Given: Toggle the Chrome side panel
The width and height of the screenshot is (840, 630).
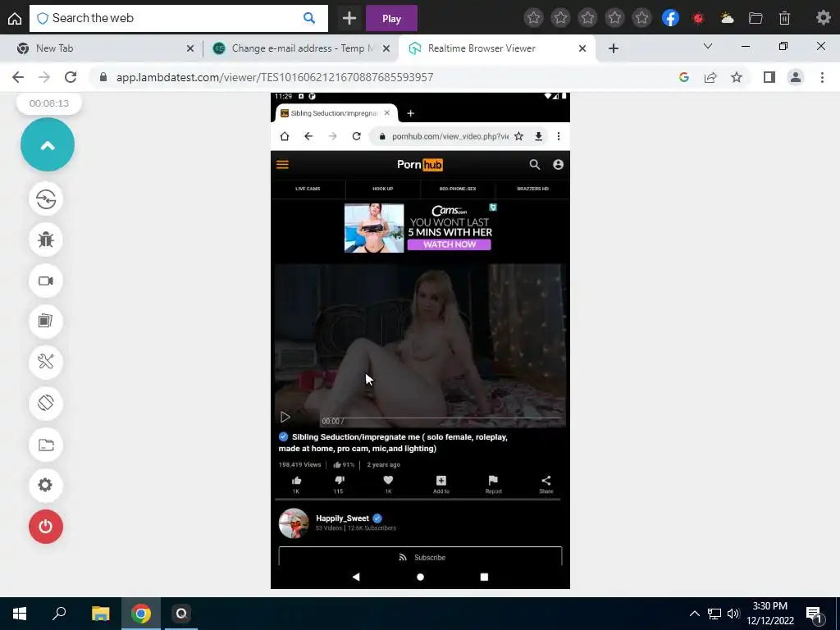Looking at the screenshot, I should pos(769,77).
